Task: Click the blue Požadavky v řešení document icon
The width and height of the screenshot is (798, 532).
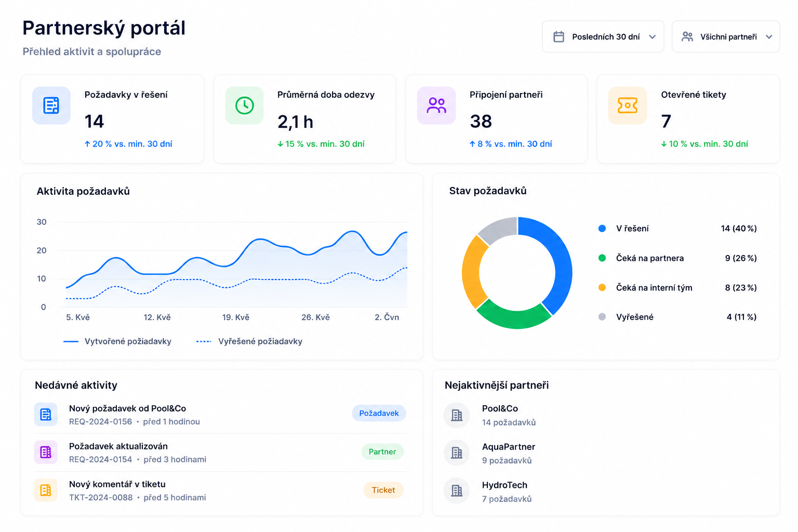Action: click(x=51, y=105)
